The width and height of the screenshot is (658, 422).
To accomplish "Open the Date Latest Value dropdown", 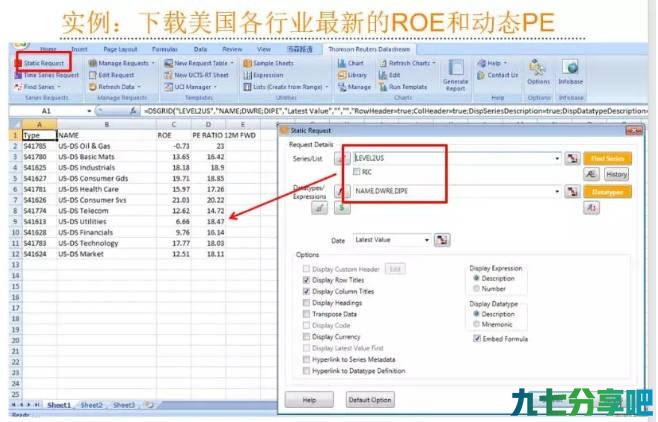I will [x=426, y=240].
